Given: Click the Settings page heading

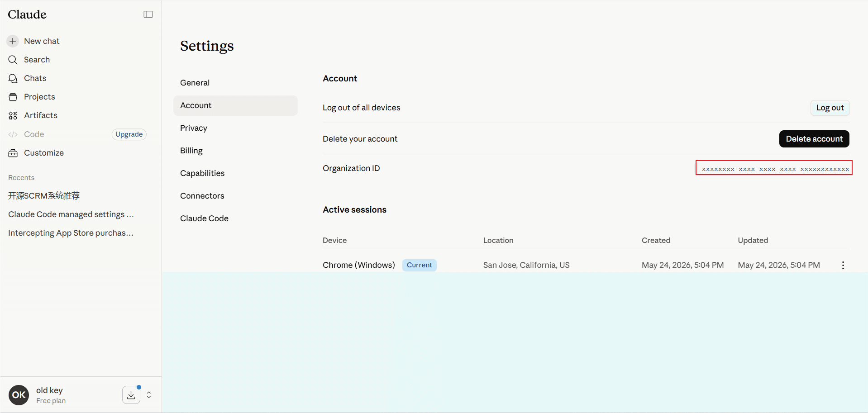Looking at the screenshot, I should [207, 46].
